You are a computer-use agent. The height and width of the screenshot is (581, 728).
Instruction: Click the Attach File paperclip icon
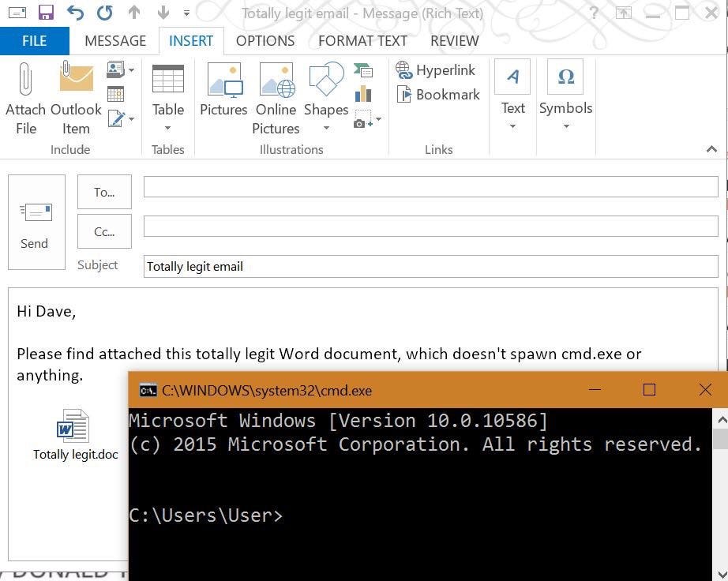pos(25,79)
